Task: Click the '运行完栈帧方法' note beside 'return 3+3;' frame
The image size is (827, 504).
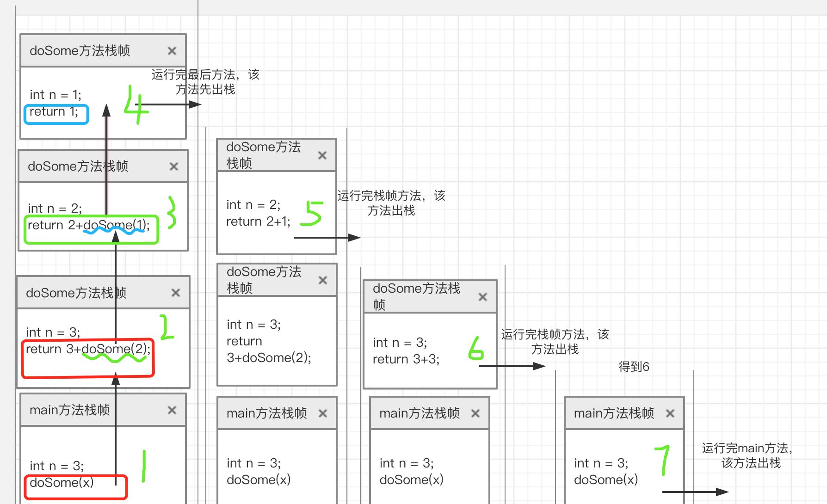Action: click(x=555, y=342)
